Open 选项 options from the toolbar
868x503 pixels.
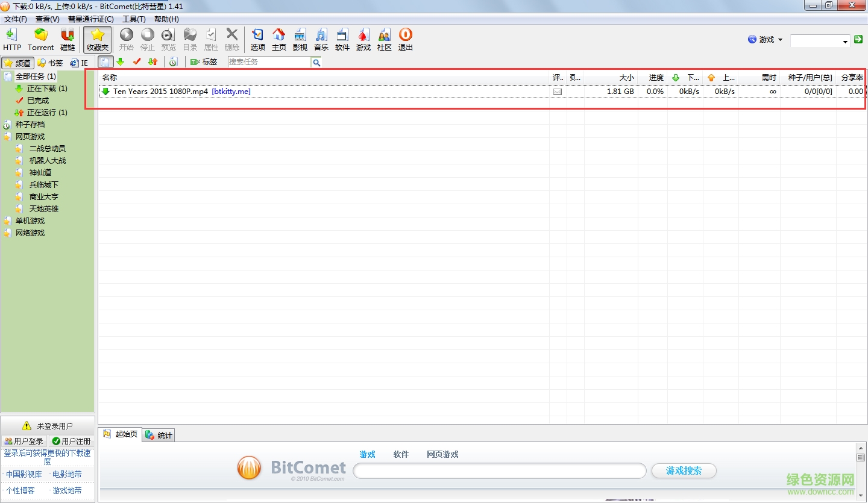coord(257,39)
